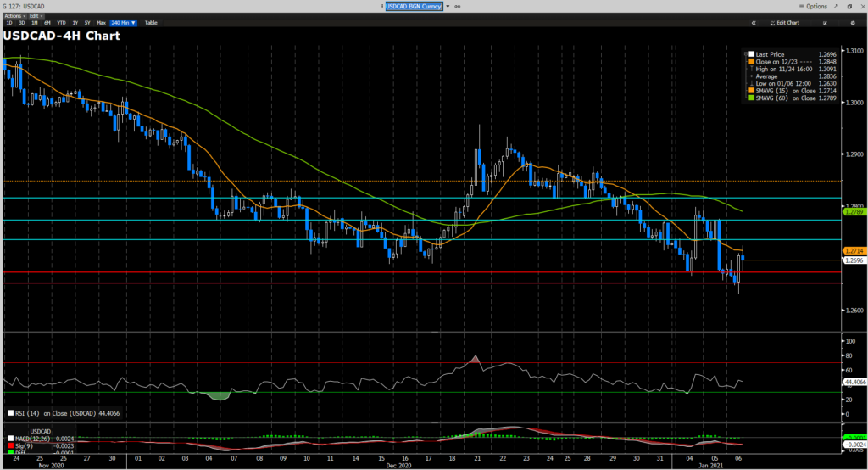868x470 pixels.
Task: Open the Actions dropdown menu
Action: (15, 16)
